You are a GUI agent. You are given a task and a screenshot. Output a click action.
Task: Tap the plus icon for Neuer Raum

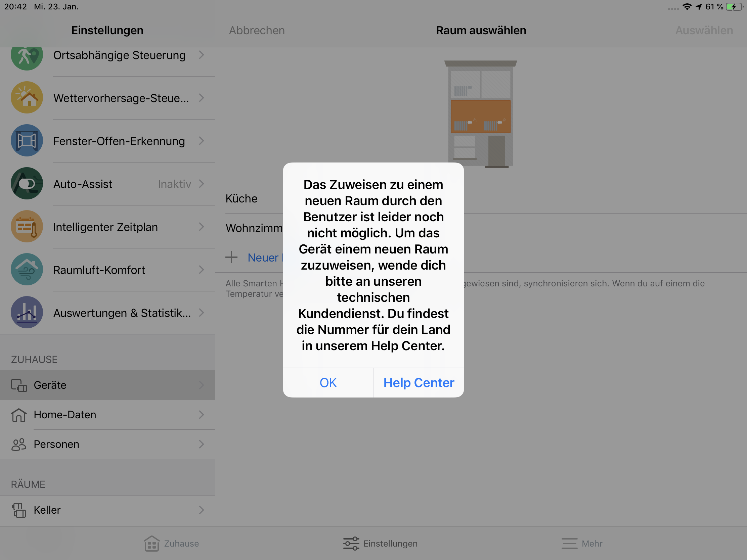[x=232, y=257]
